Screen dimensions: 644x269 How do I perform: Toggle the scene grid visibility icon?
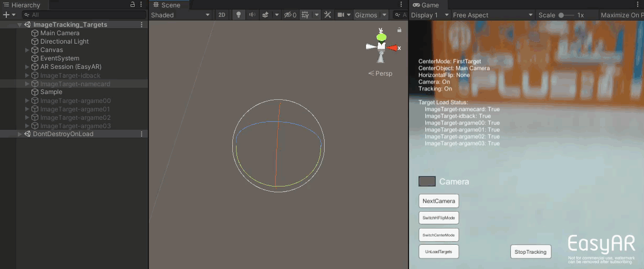305,15
